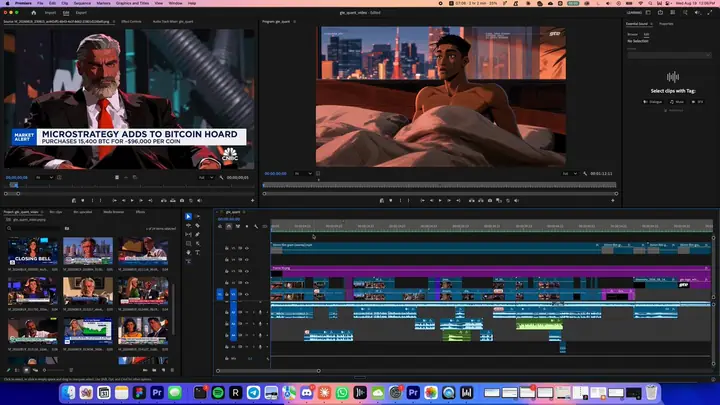Screen dimensions: 720x405
Task: Click Insert in the Source monitor
Action: [x=163, y=201]
